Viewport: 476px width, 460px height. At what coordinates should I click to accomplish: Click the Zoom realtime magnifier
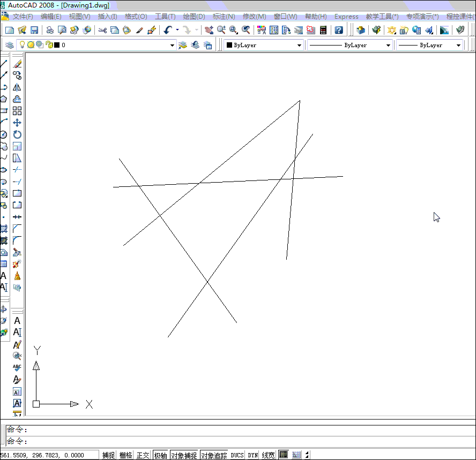coord(221,30)
